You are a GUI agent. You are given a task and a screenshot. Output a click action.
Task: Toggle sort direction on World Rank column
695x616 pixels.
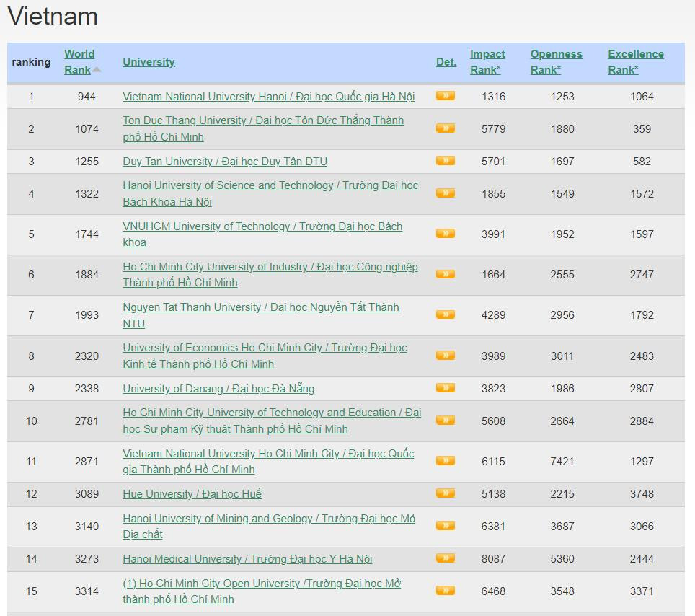point(79,62)
